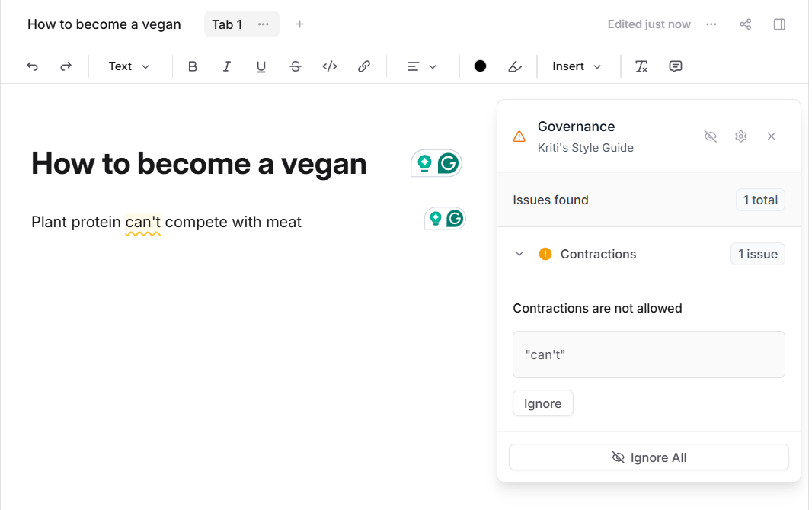Insert a link with the link icon

364,66
